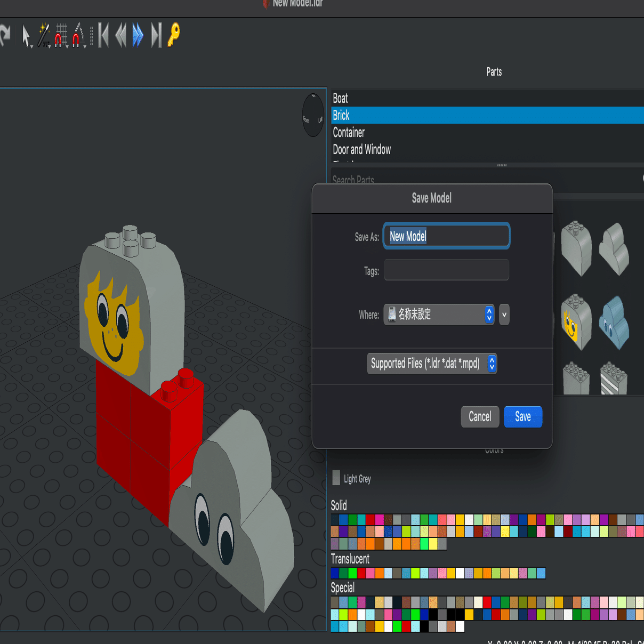The height and width of the screenshot is (644, 644).
Task: Click the New Model.ldr window title
Action: pos(297,3)
